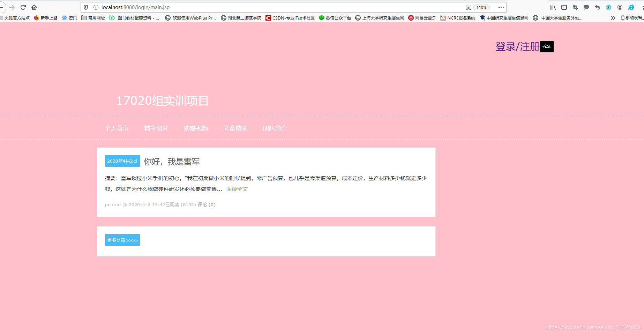Open bookmark 欢迎使用WebPlus Pr...

pyautogui.click(x=190, y=18)
